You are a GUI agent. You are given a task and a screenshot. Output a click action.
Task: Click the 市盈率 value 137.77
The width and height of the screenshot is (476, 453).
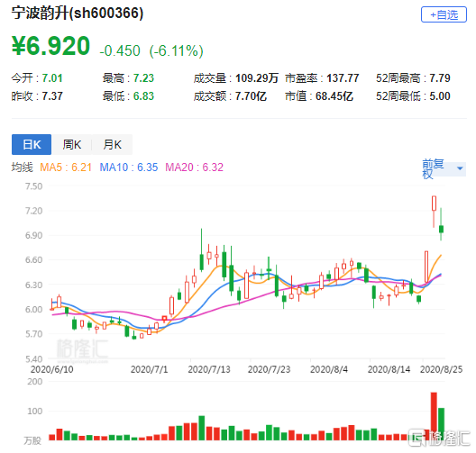point(343,78)
